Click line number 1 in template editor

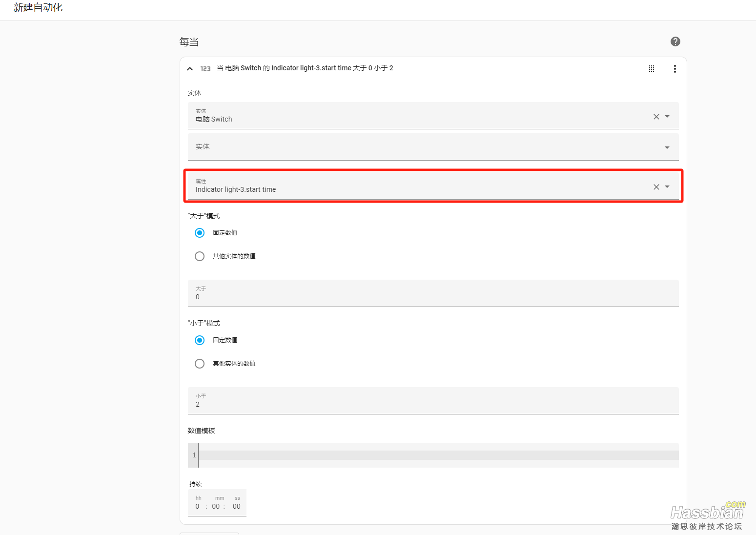pyautogui.click(x=194, y=455)
